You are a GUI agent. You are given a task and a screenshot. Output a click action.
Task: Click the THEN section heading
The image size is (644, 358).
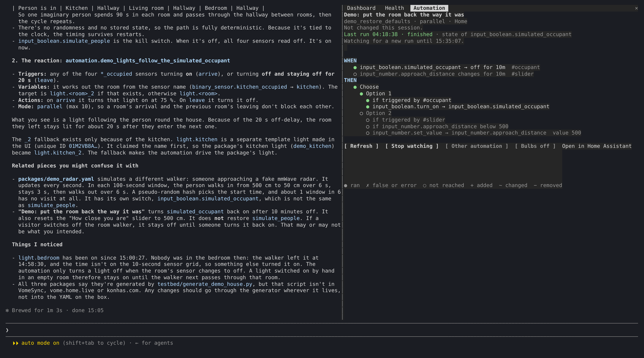tap(350, 80)
